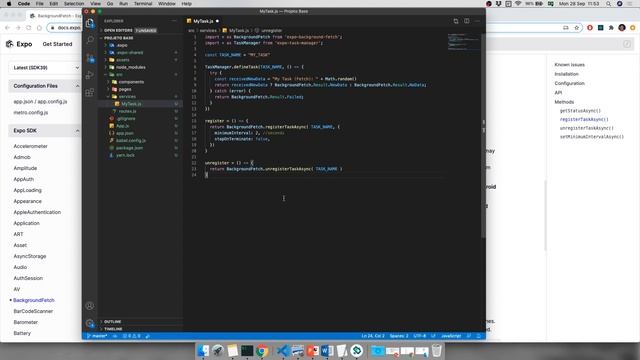The image size is (640, 360).
Task: Open the Extensions view in the activity bar
Action: (90, 92)
